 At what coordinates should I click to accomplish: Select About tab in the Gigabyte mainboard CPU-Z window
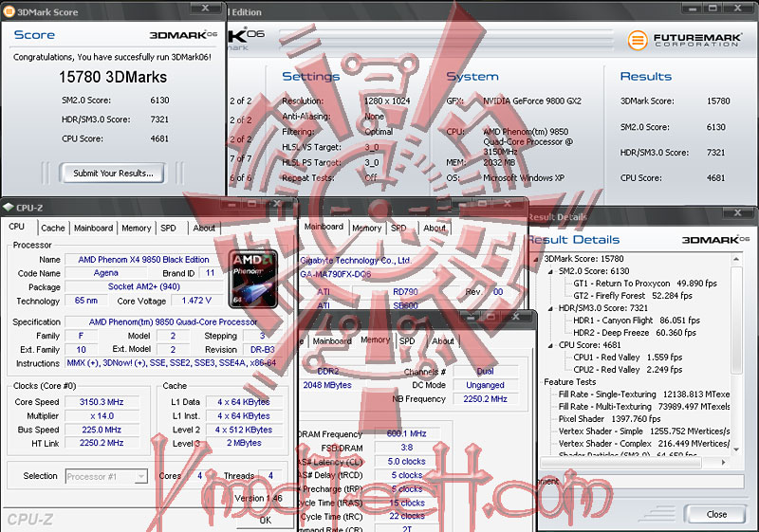[435, 228]
